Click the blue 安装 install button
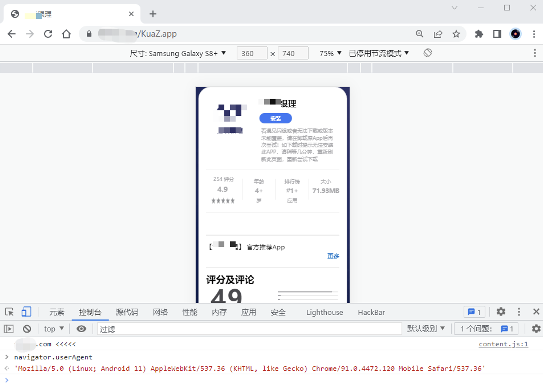Viewport: 543px width, 392px height. [x=276, y=118]
